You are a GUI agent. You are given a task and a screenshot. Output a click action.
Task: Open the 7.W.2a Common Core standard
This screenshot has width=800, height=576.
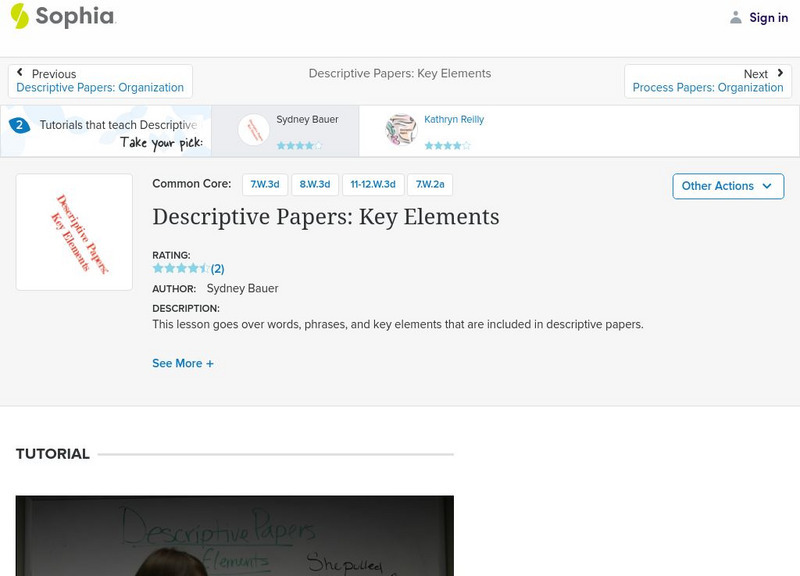click(430, 185)
